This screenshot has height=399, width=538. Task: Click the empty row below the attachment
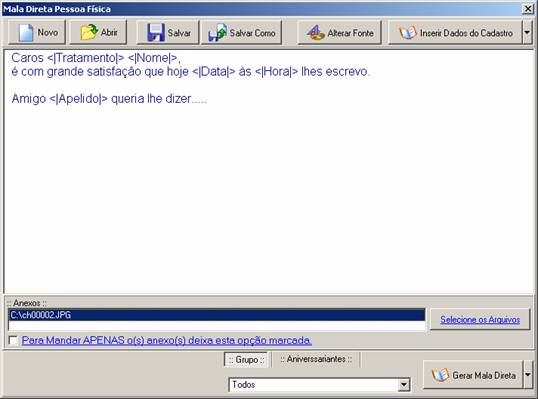[217, 325]
